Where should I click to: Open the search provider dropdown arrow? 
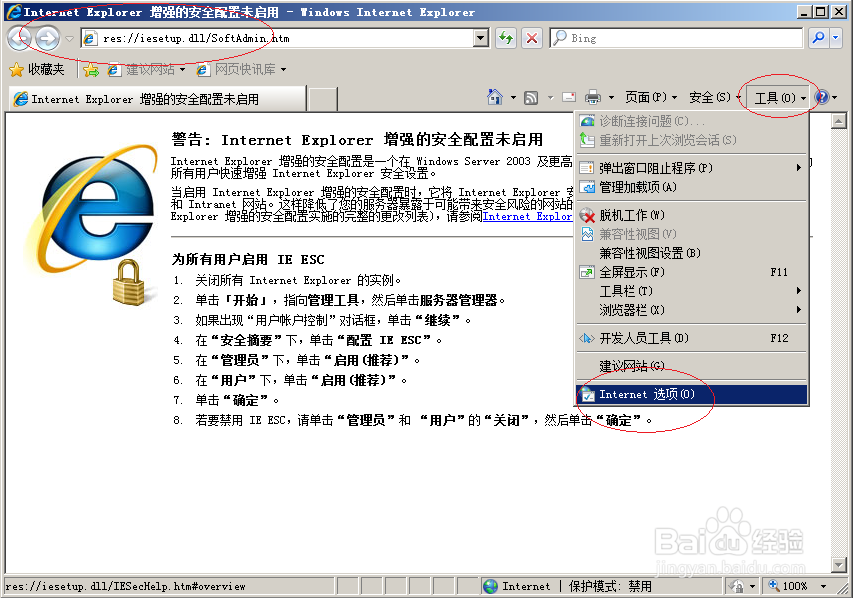click(836, 38)
